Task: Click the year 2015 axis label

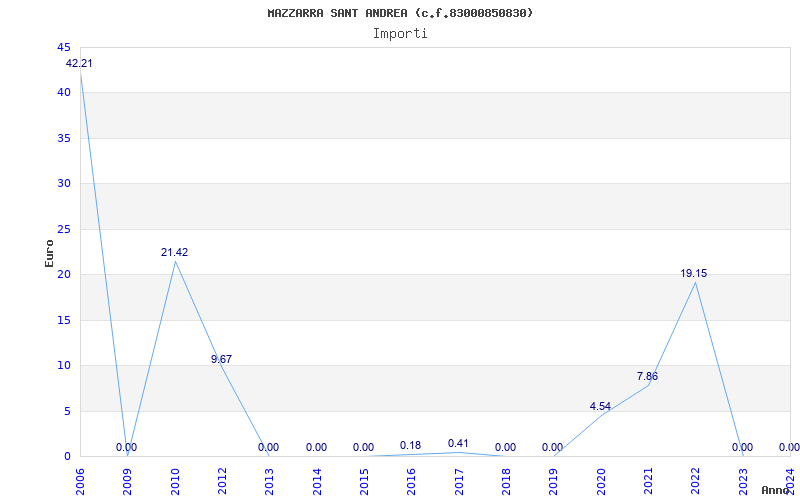Action: click(x=364, y=481)
